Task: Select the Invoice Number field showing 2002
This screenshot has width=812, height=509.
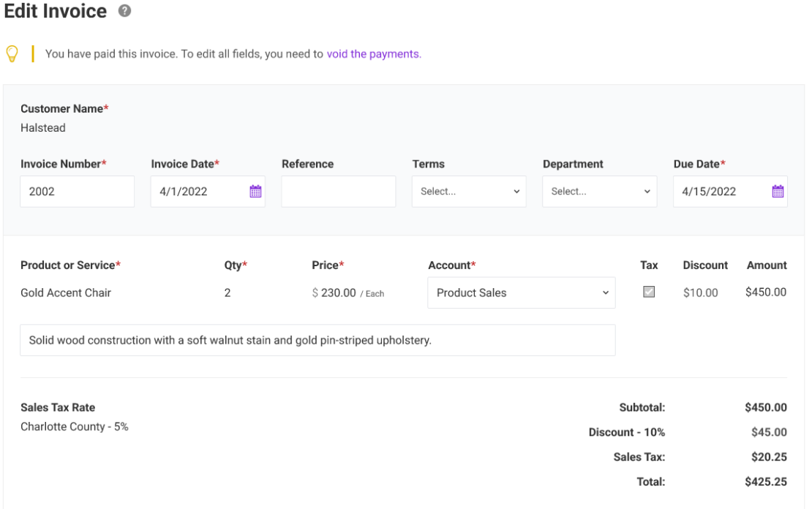Action: (77, 191)
